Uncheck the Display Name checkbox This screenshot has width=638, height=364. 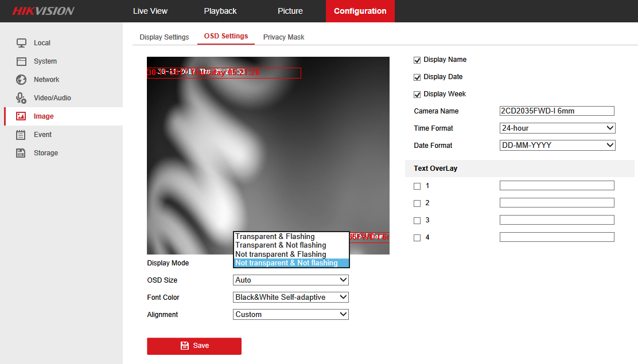(x=417, y=60)
